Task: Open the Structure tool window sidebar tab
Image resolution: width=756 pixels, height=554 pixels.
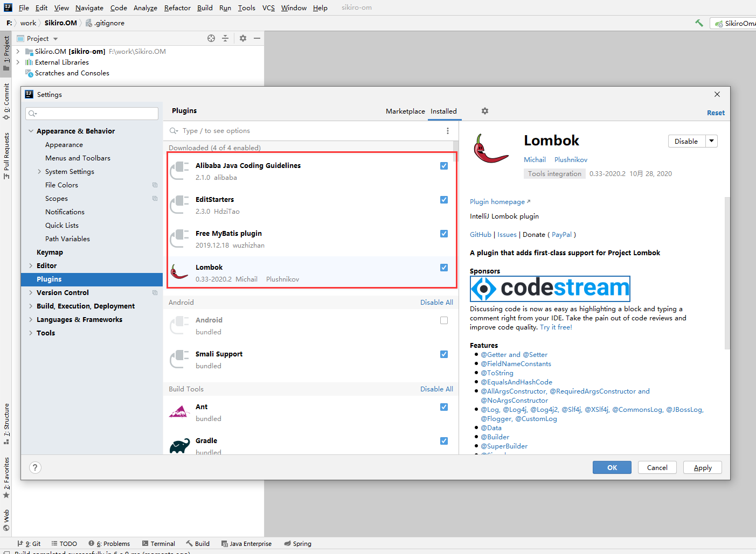Action: (6, 423)
